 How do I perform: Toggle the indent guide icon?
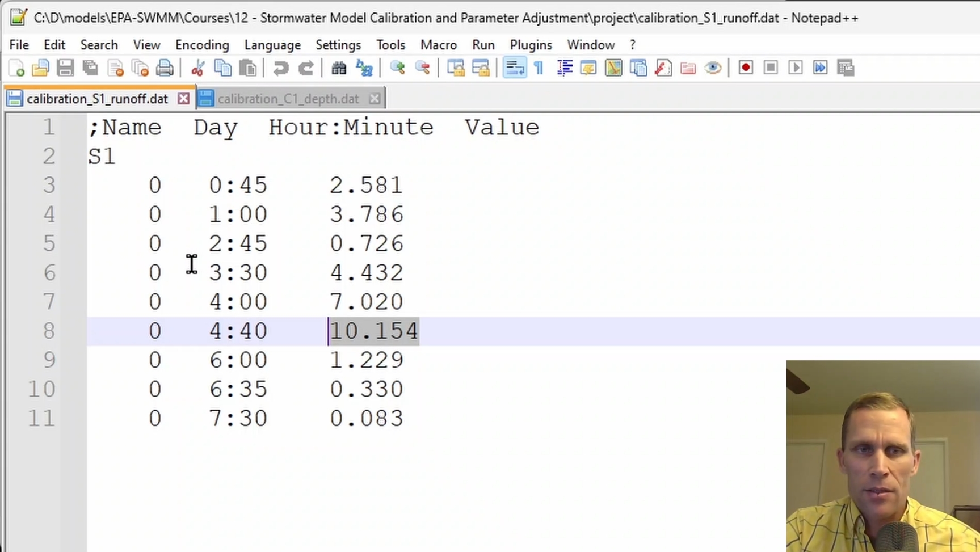coord(565,68)
